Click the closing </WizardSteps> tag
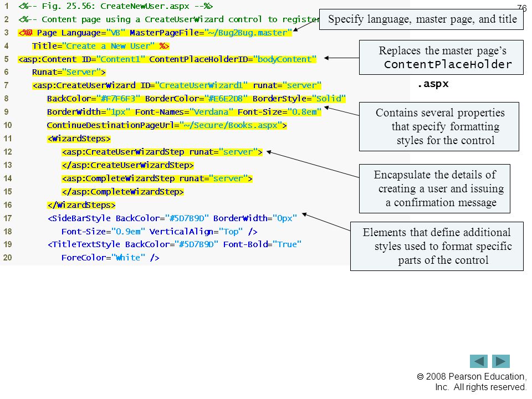532x399 pixels. tap(81, 205)
